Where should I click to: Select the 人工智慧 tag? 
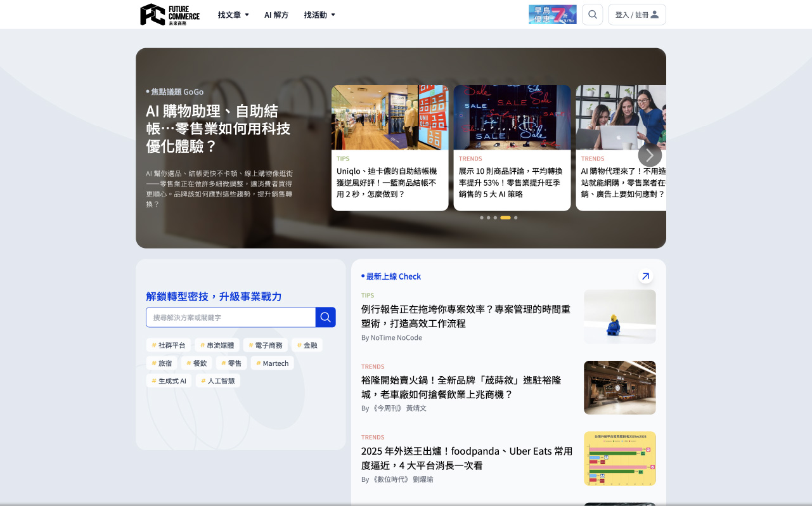[218, 381]
